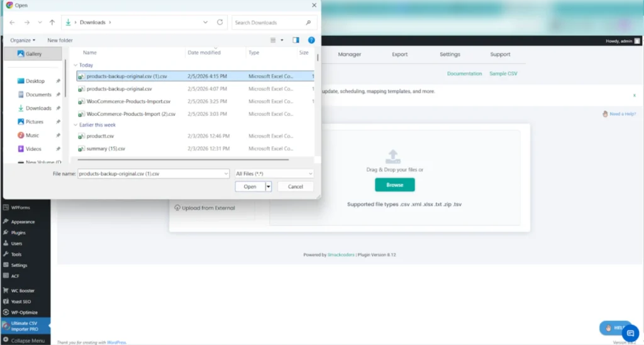Screen dimensions: 644x345
Task: Switch to the Settings tab in importer
Action: pyautogui.click(x=450, y=54)
